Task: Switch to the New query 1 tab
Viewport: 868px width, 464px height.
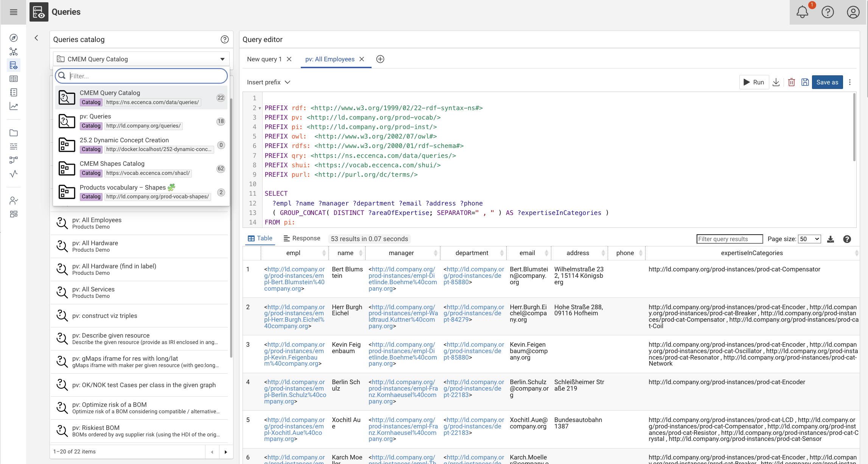Action: (265, 59)
